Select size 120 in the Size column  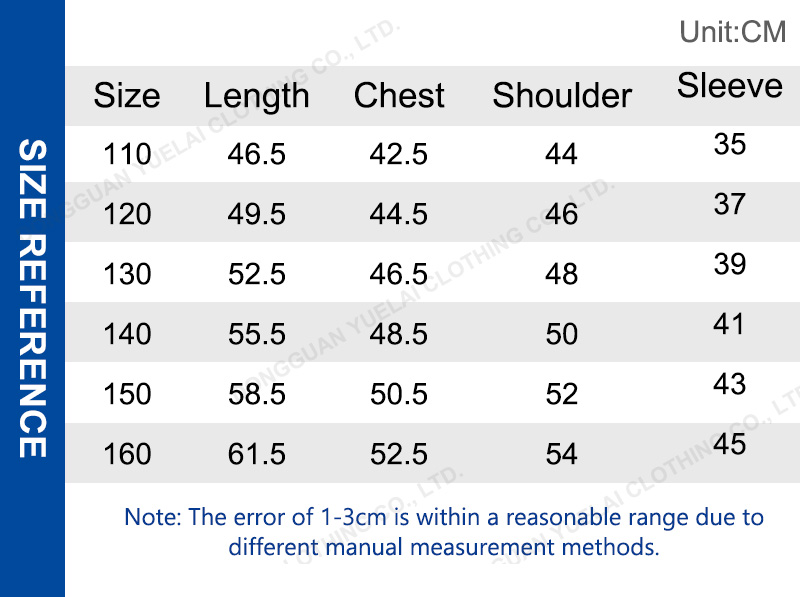127,214
